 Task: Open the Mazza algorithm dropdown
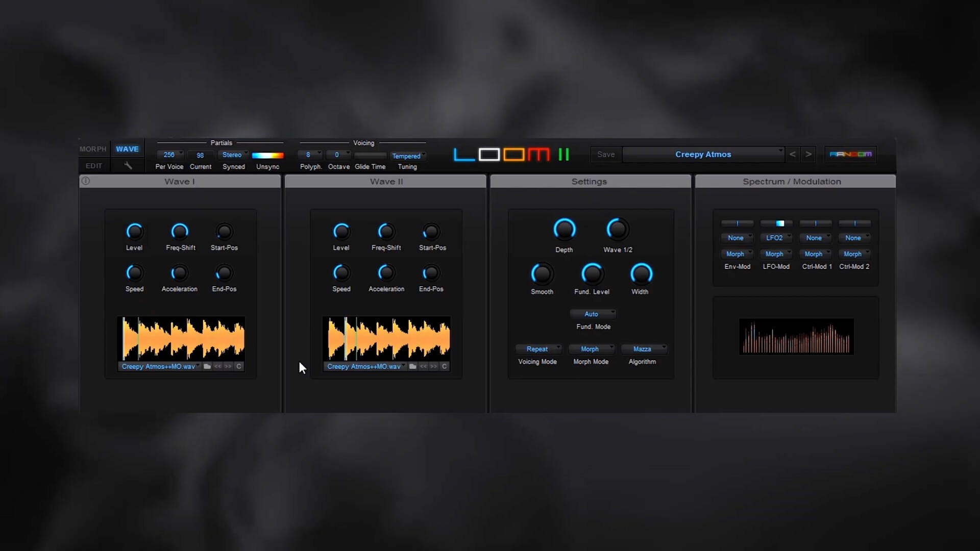point(644,349)
